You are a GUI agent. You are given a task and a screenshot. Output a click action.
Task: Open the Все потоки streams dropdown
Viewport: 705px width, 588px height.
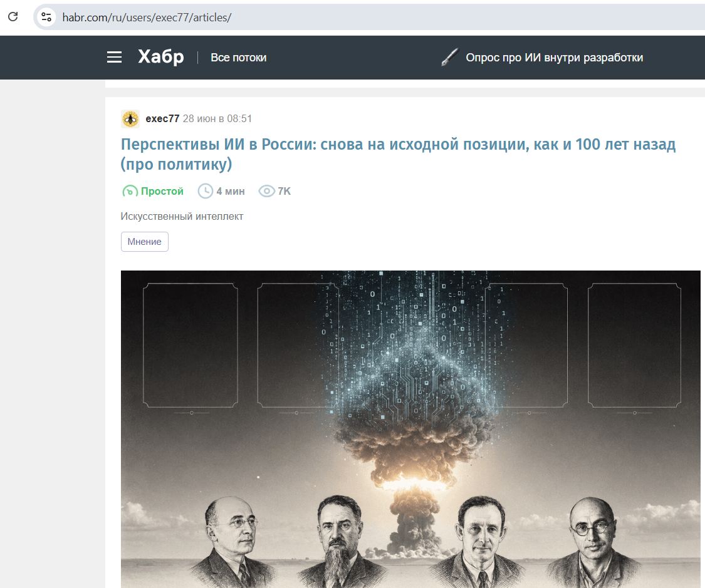pyautogui.click(x=239, y=58)
